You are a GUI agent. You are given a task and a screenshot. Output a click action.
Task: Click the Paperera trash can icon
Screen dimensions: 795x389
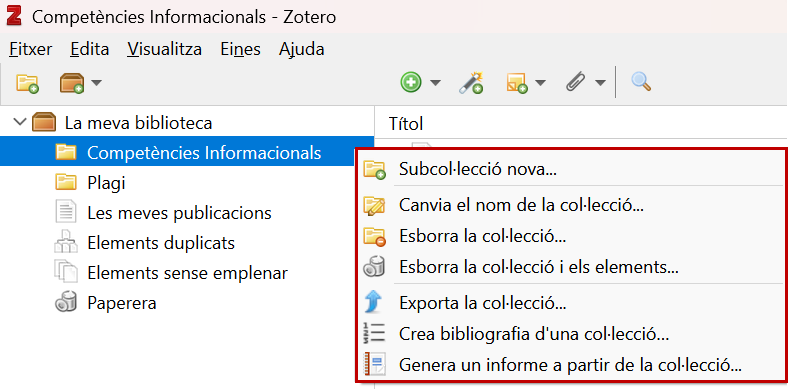pos(66,302)
